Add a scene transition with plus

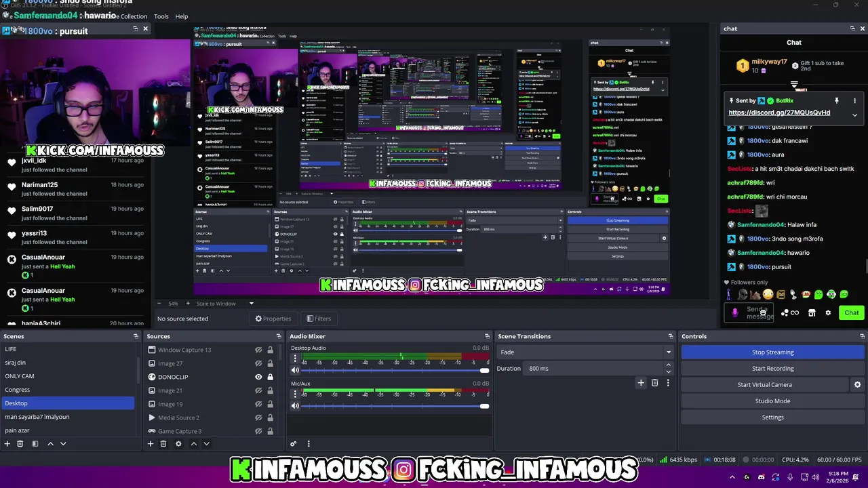641,383
